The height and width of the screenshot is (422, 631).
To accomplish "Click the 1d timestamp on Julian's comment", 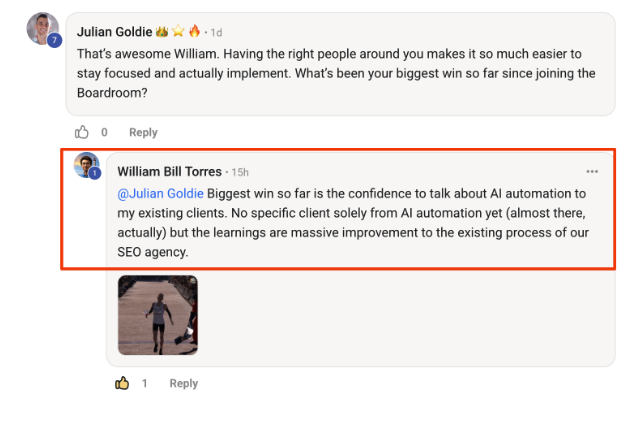I will 215,32.
